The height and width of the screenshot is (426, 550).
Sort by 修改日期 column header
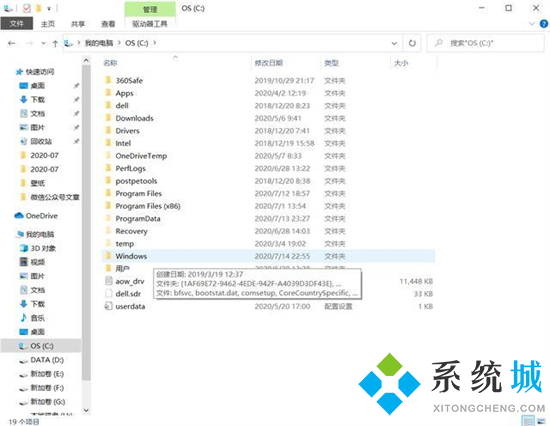click(x=269, y=63)
